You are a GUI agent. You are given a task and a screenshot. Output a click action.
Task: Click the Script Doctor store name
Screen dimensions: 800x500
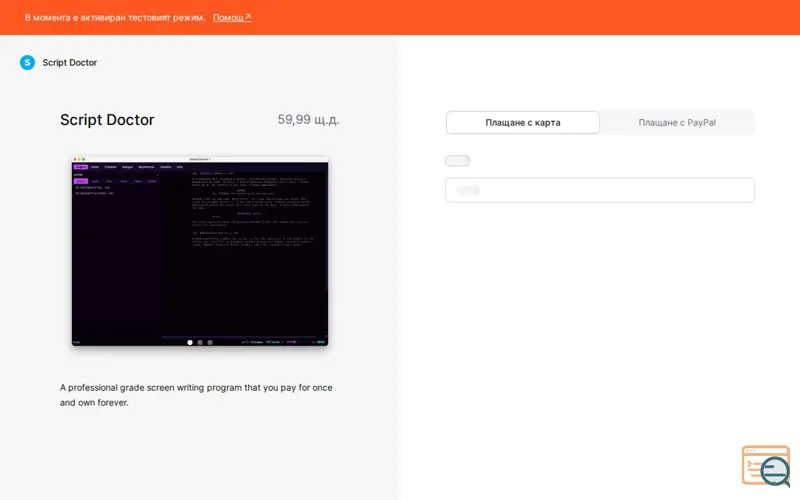(x=69, y=62)
